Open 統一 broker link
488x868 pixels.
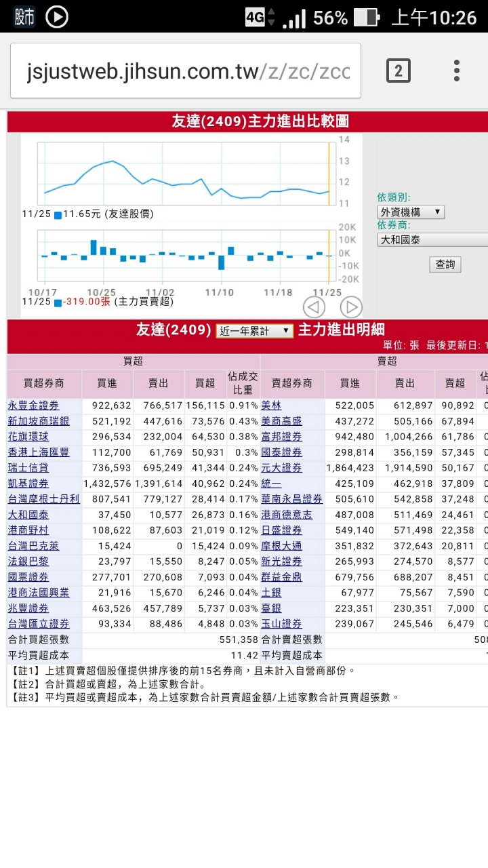[271, 484]
